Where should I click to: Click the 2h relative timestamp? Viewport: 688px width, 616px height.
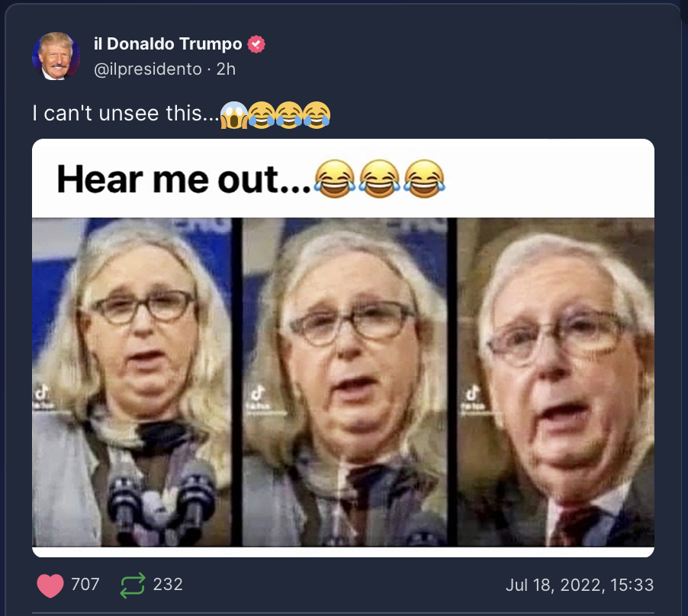[226, 69]
